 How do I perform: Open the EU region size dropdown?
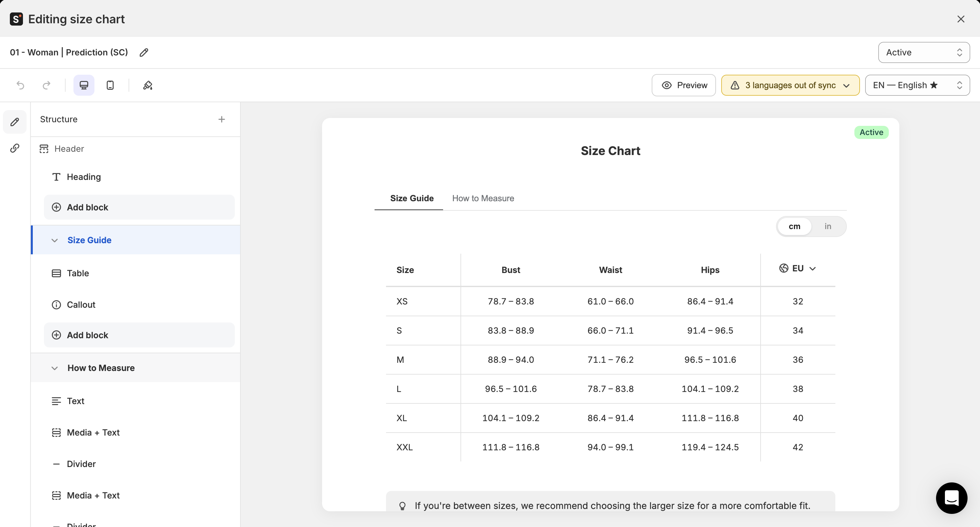tap(798, 268)
